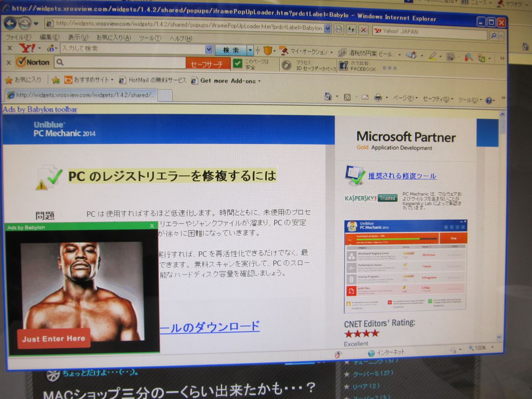Image resolution: width=532 pixels, height=399 pixels.
Task: Click the Yahoo! JAPAN search box
Action: 430,32
